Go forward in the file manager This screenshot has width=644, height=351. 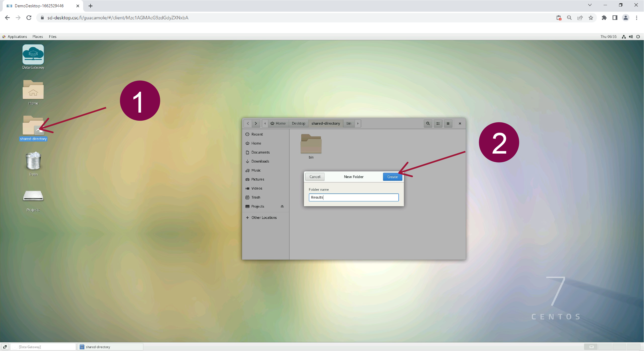256,123
